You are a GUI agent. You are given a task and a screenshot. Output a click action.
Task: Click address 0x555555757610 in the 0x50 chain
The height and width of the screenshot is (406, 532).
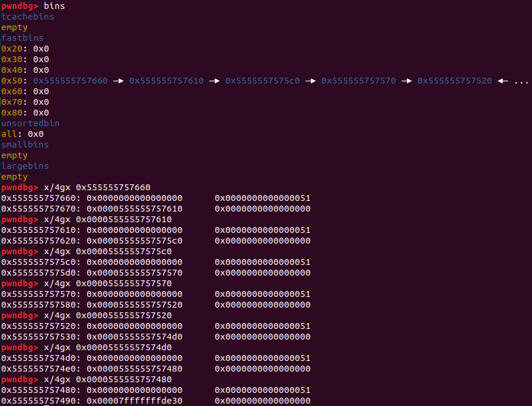[166, 81]
